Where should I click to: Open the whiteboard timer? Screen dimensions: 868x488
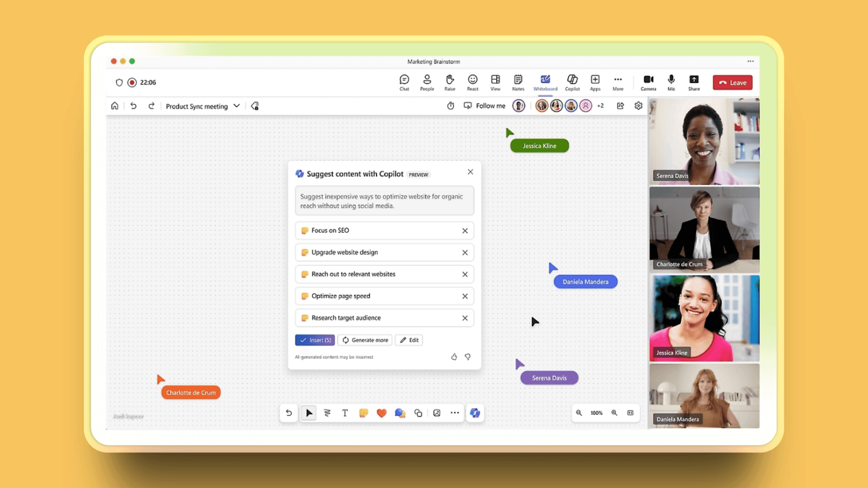451,106
